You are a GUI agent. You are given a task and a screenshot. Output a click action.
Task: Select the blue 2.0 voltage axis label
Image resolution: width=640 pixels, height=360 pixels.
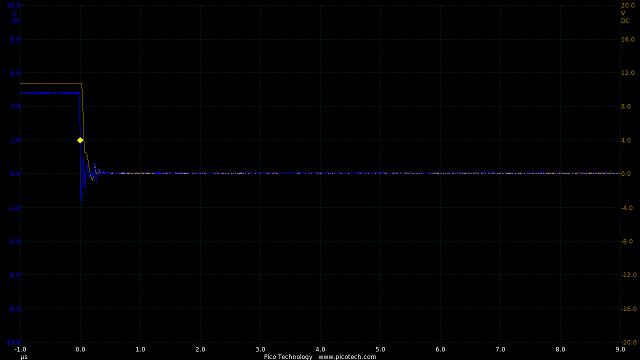point(16,140)
